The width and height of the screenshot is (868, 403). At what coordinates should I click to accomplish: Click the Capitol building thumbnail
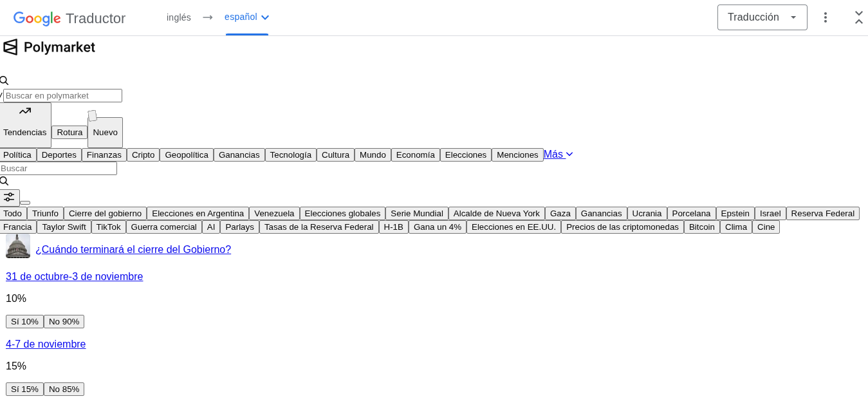(18, 246)
